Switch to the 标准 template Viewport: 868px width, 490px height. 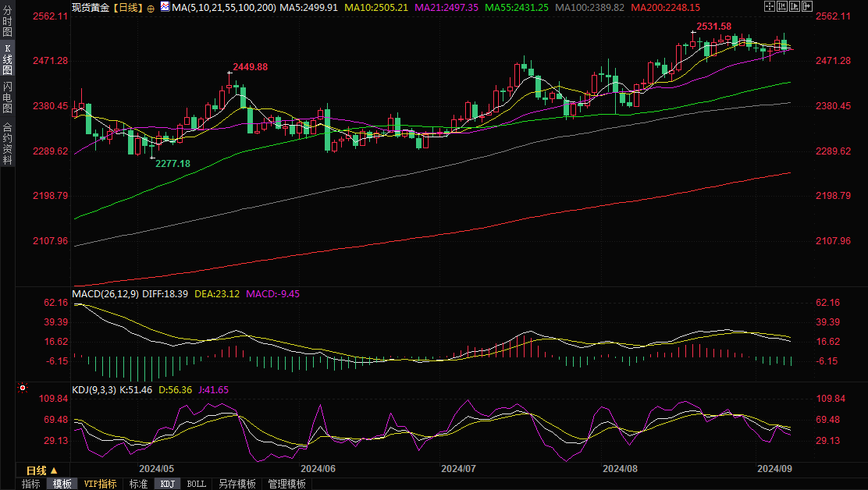click(x=138, y=484)
